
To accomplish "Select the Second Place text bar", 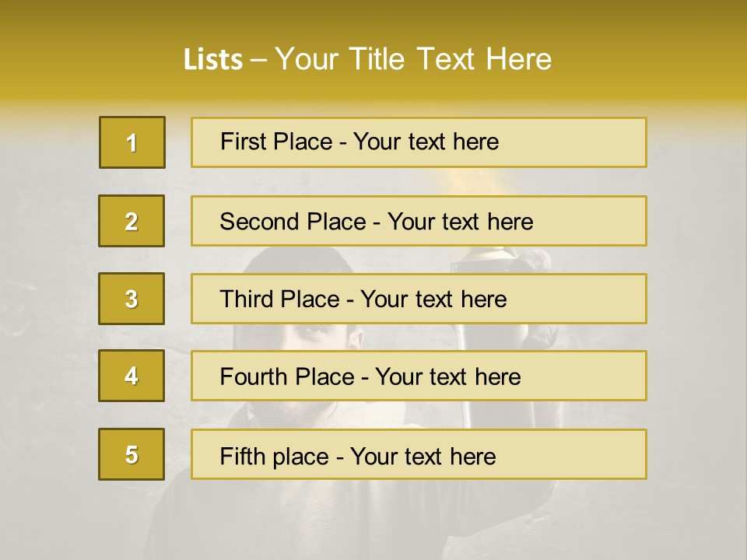I will (419, 221).
